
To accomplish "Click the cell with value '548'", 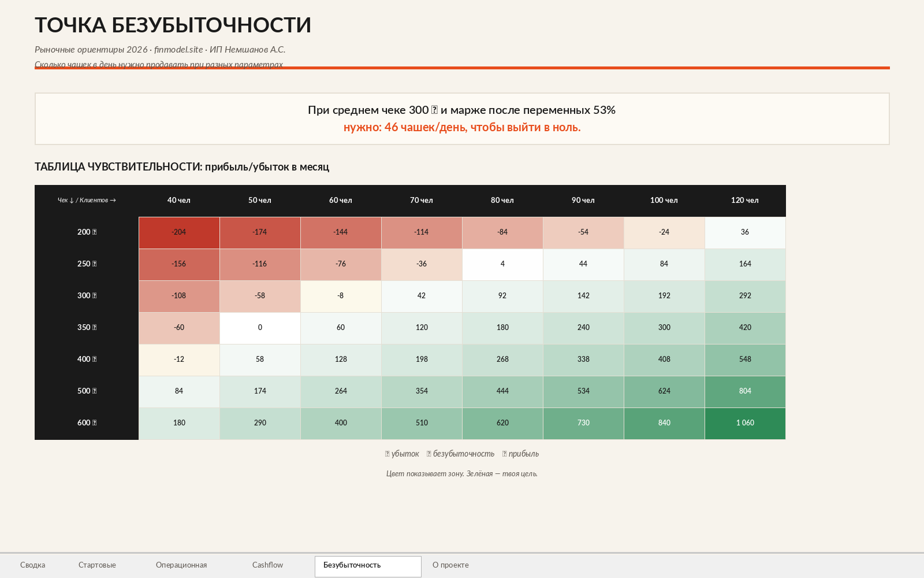I will pyautogui.click(x=745, y=360).
